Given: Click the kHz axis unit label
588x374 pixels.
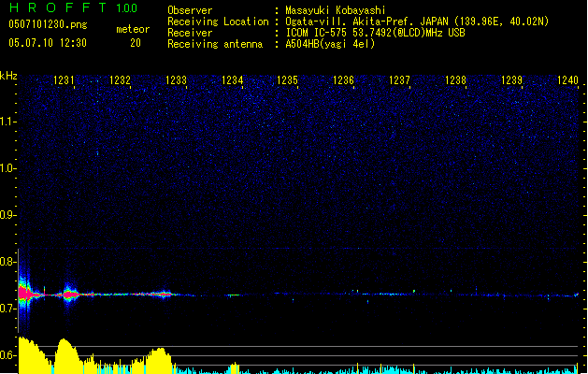Looking at the screenshot, I should point(8,76).
